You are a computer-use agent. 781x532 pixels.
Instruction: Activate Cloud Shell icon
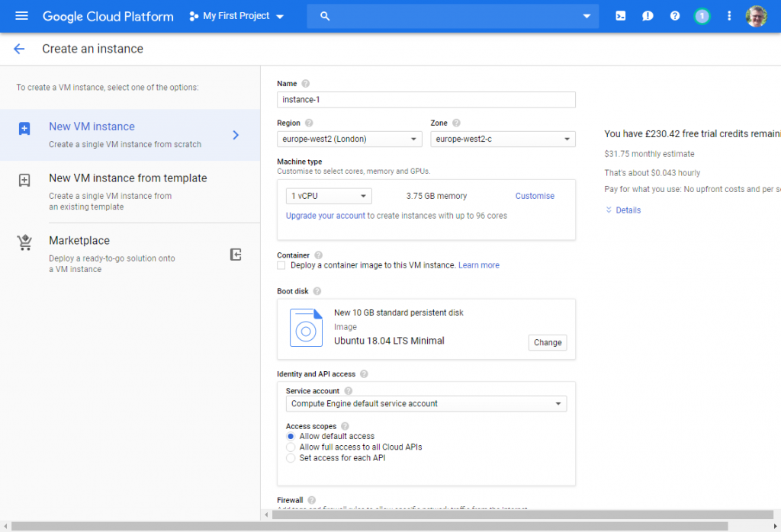pos(621,16)
